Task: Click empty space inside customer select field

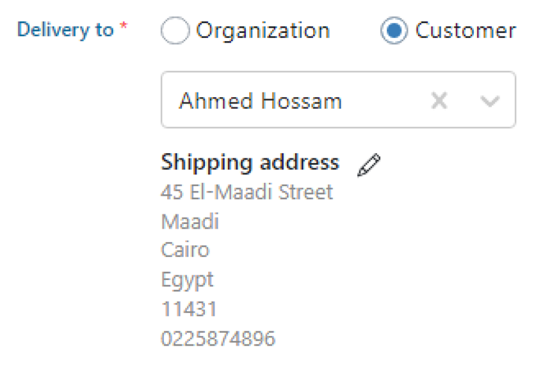Action: pos(385,101)
